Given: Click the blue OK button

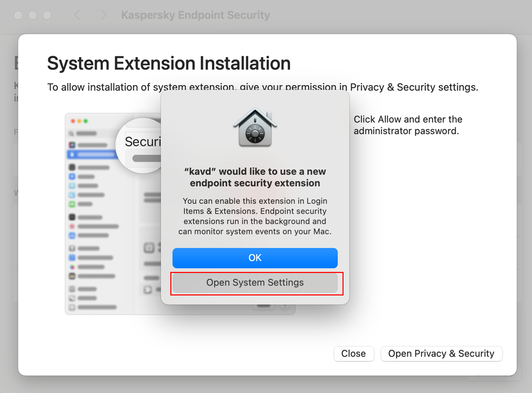Looking at the screenshot, I should [255, 258].
